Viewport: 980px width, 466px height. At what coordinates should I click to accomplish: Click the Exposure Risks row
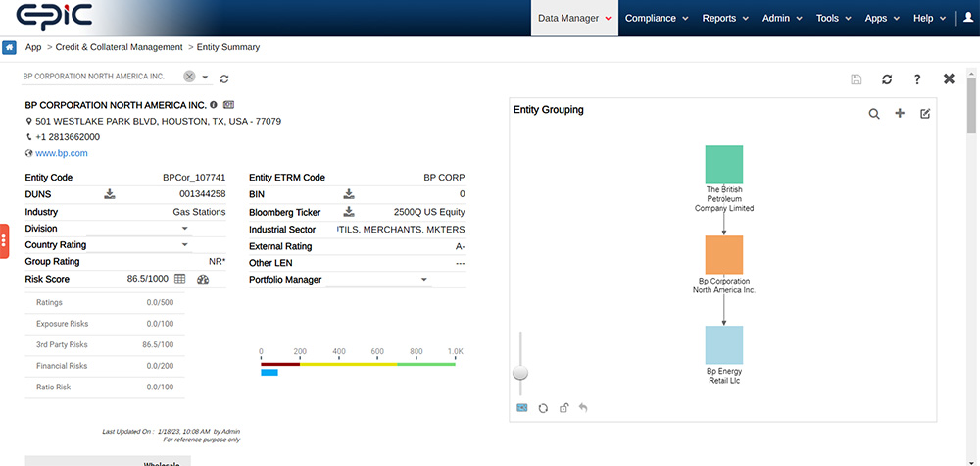point(105,324)
